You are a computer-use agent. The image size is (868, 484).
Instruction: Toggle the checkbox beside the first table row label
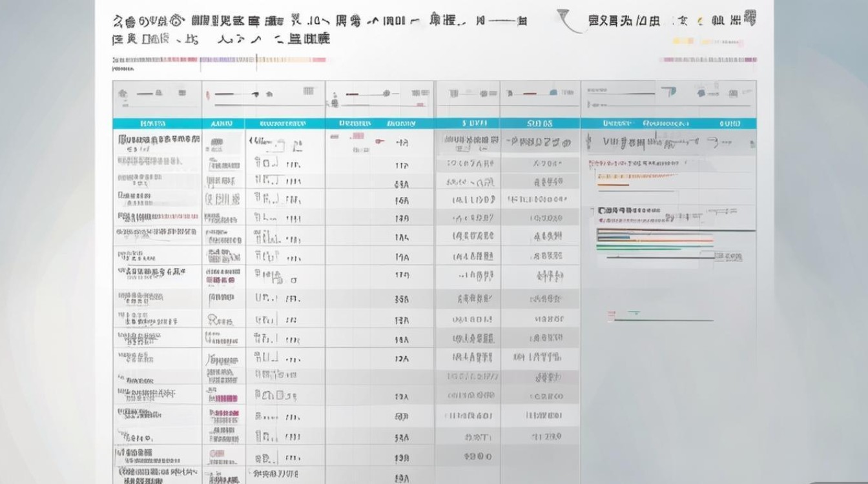pyautogui.click(x=120, y=138)
